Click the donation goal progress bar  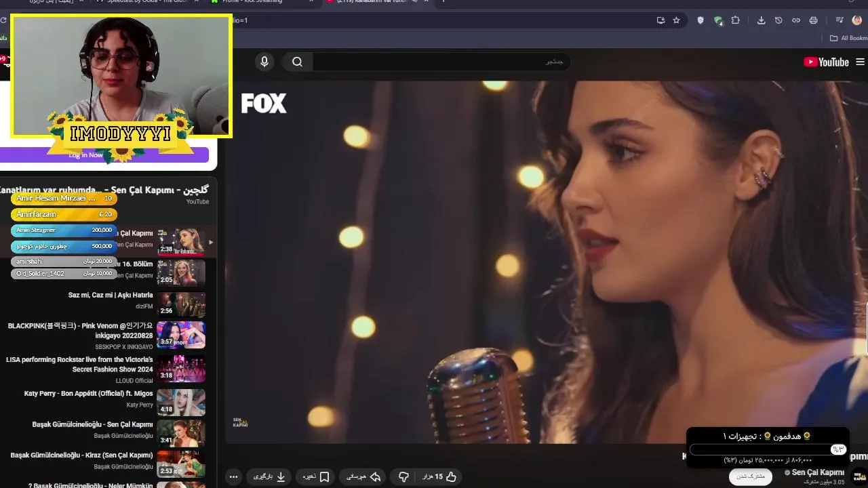pos(768,449)
